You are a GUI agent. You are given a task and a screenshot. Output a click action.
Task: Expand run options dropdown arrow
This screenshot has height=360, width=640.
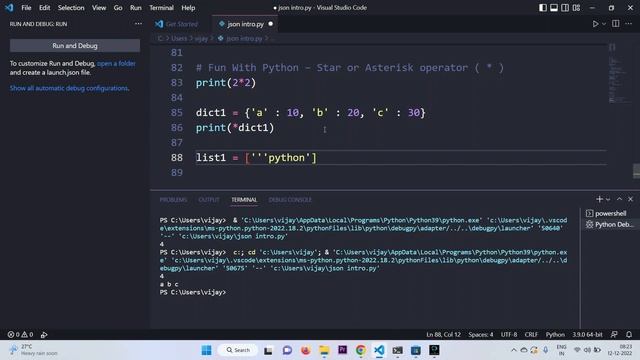604,24
